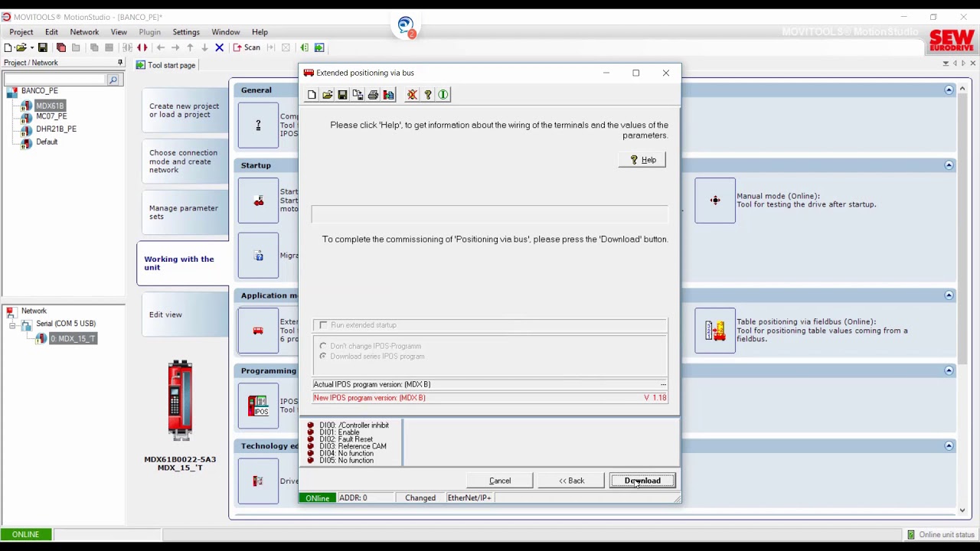Open the Settings menu

[186, 32]
